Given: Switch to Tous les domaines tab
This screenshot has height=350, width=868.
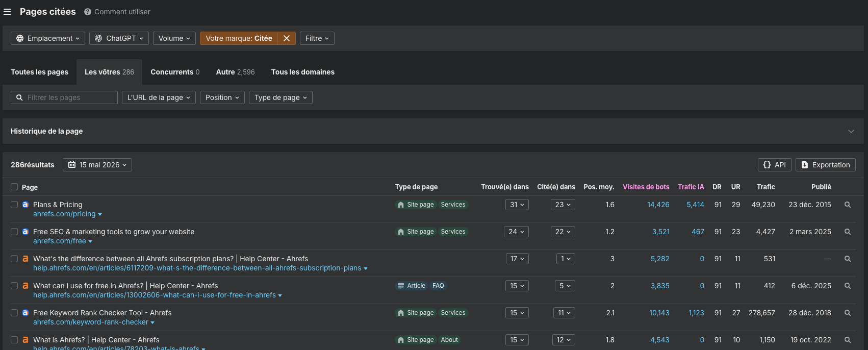Looking at the screenshot, I should pos(303,72).
